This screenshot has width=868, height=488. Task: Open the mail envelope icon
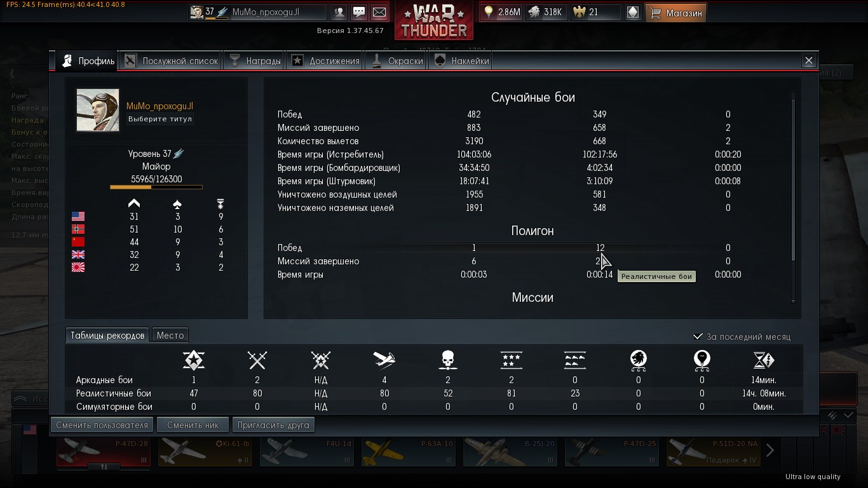(x=379, y=12)
